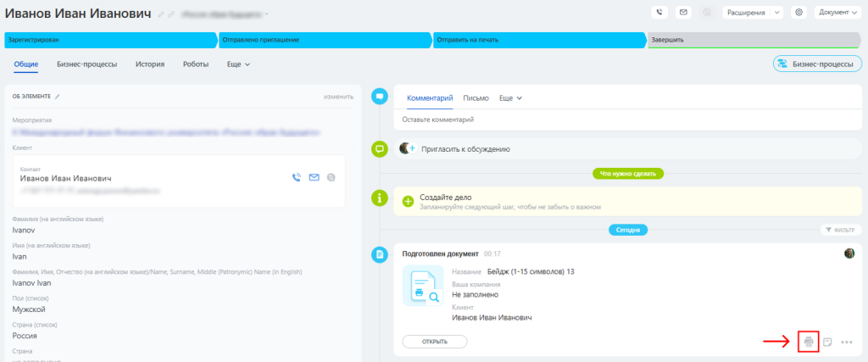Click the grey chat icon in Клиент card
Image resolution: width=868 pixels, height=362 pixels.
331,178
